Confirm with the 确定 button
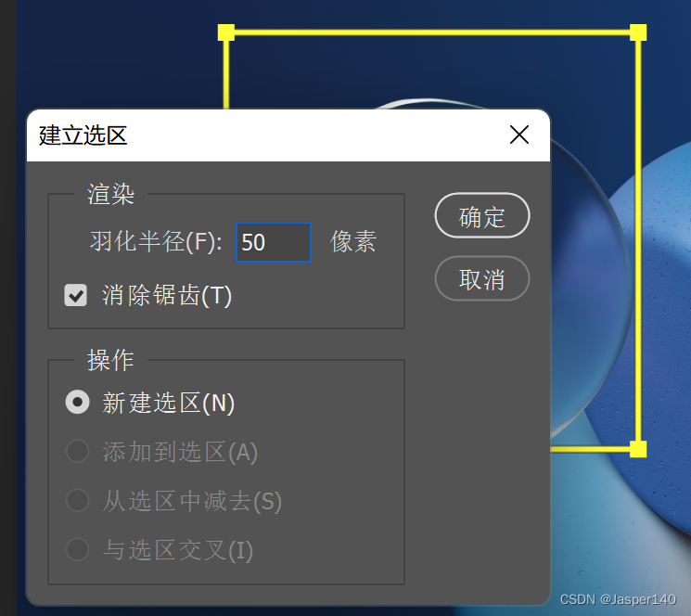The width and height of the screenshot is (691, 616). click(x=482, y=215)
